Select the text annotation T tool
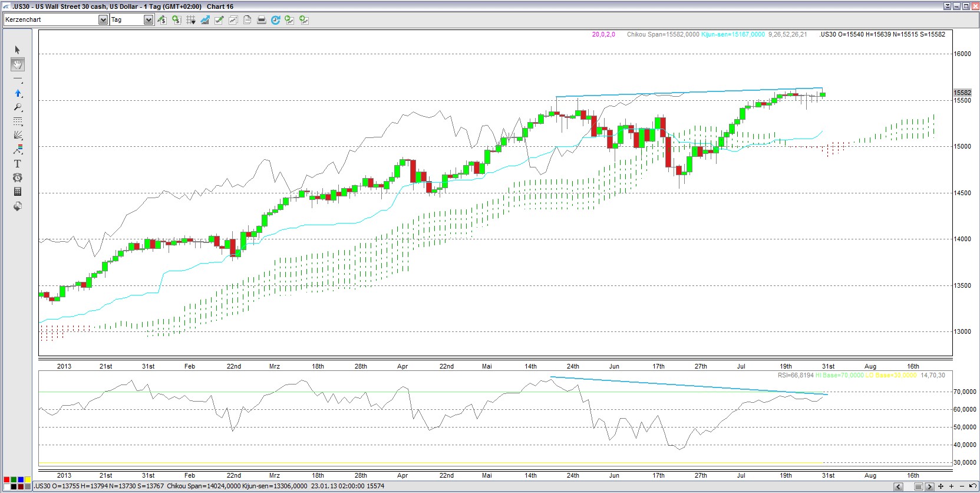The width and height of the screenshot is (980, 493). (x=17, y=163)
